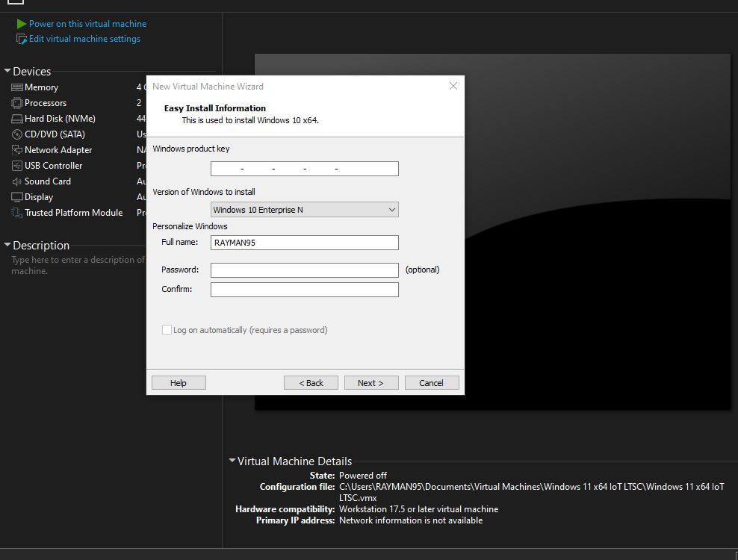The width and height of the screenshot is (738, 560).
Task: Click 'This is used to install' subtitle
Action: pyautogui.click(x=250, y=120)
